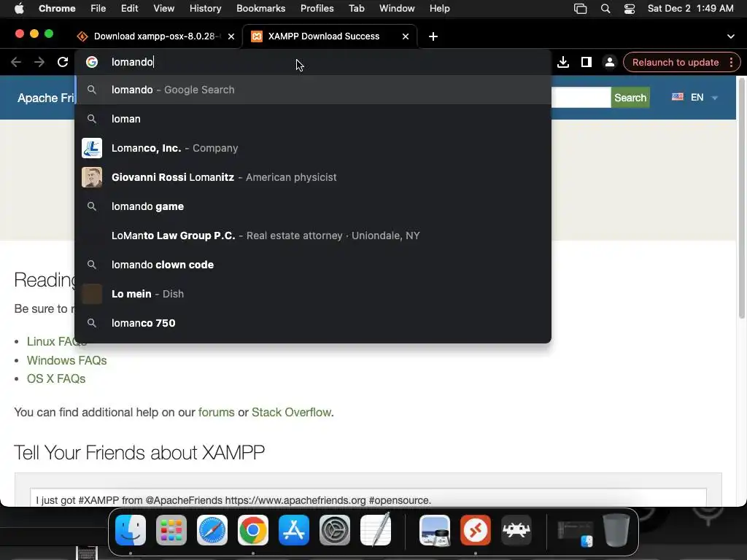Click the Stage Manager menu bar icon
747x560 pixels.
click(x=580, y=9)
